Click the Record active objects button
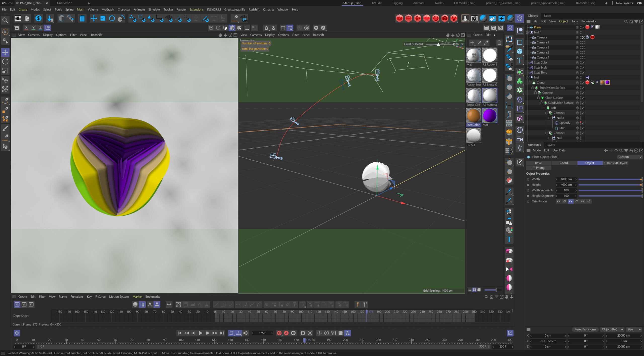 [x=279, y=333]
